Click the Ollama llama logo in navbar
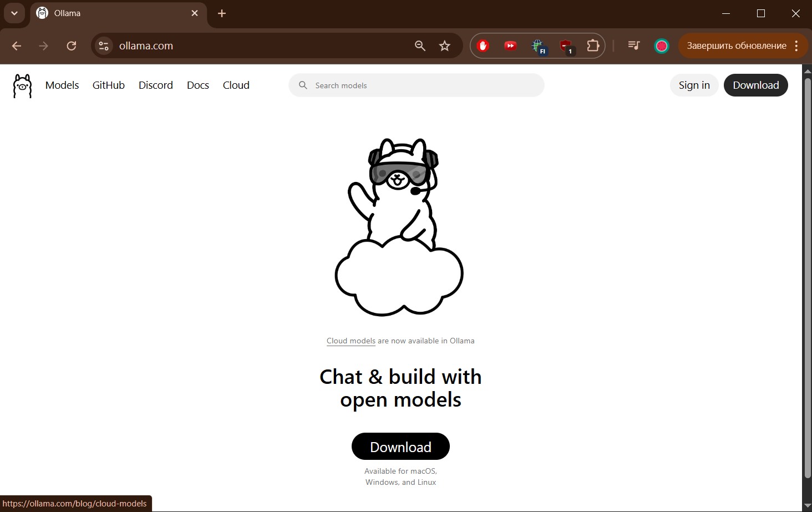This screenshot has height=512, width=812. [22, 86]
